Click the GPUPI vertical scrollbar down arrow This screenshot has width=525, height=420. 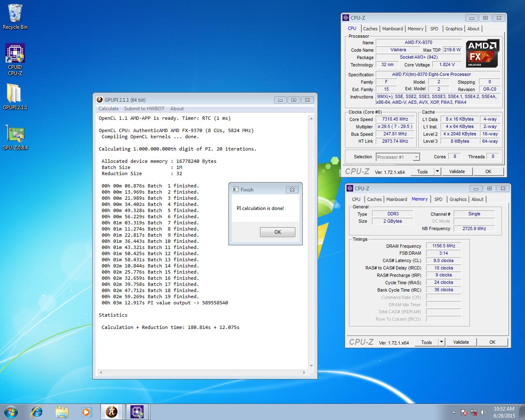pyautogui.click(x=311, y=365)
